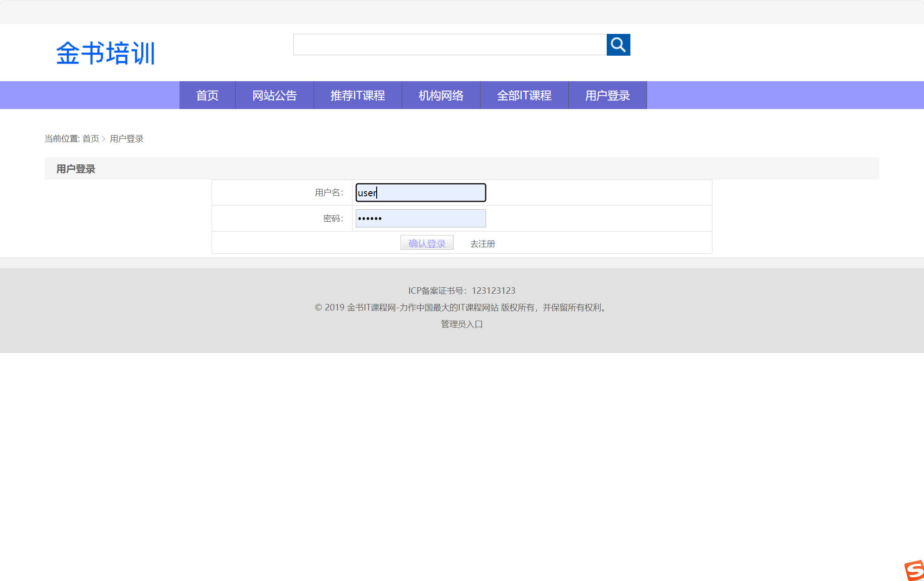Open the 首页 navigation menu item
The image size is (924, 581).
(x=207, y=95)
